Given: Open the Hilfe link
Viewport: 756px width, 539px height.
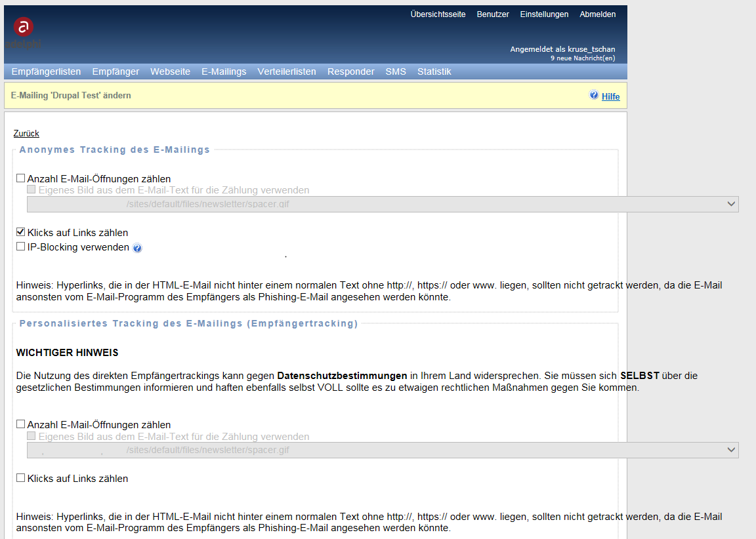Looking at the screenshot, I should click(610, 96).
